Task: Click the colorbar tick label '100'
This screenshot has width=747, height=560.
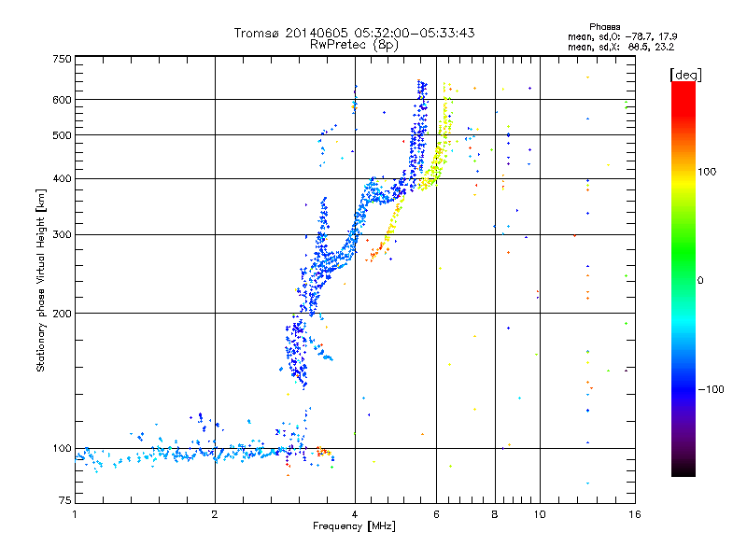Action: click(707, 172)
